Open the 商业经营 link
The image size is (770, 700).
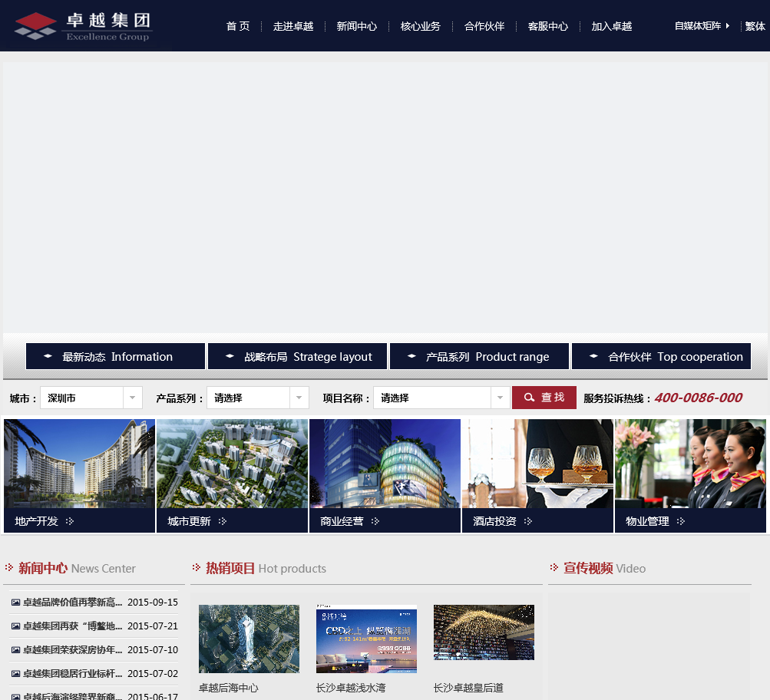(342, 521)
